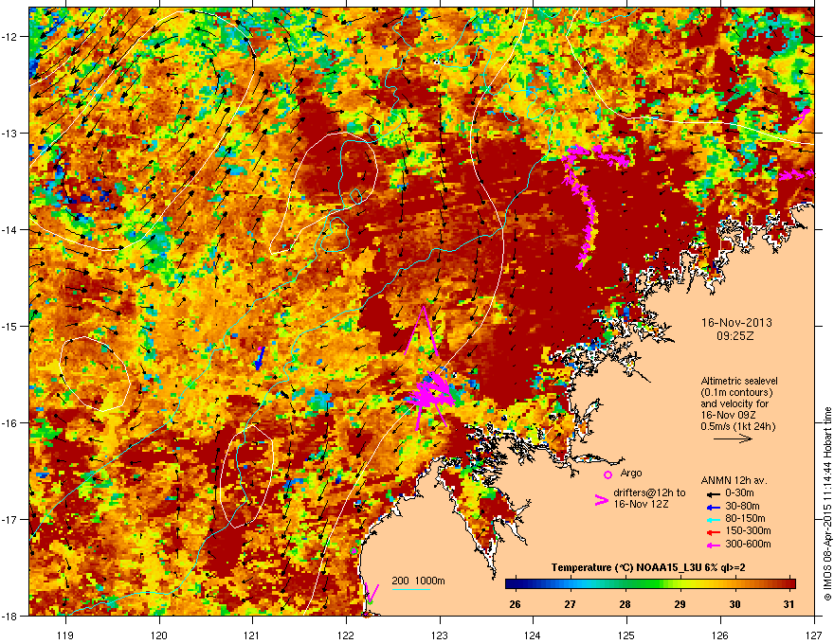Click the cyan 200 1000m isobath legend line
This screenshot has width=834, height=644.
[411, 589]
